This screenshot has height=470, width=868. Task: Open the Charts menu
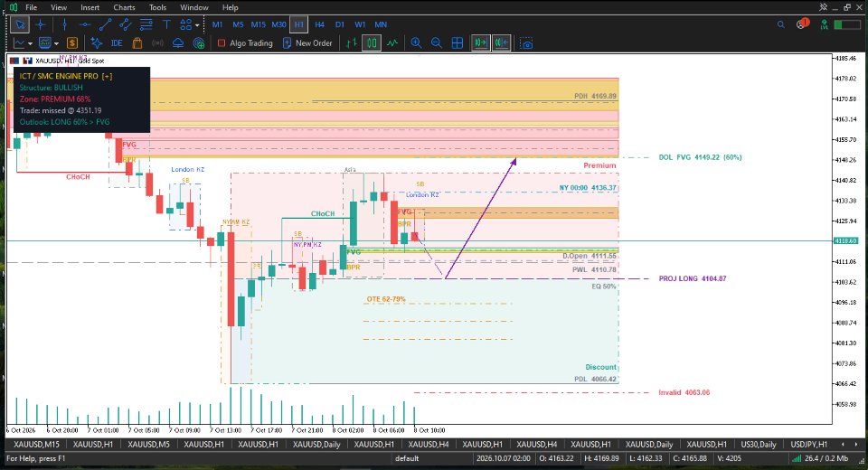coord(124,7)
